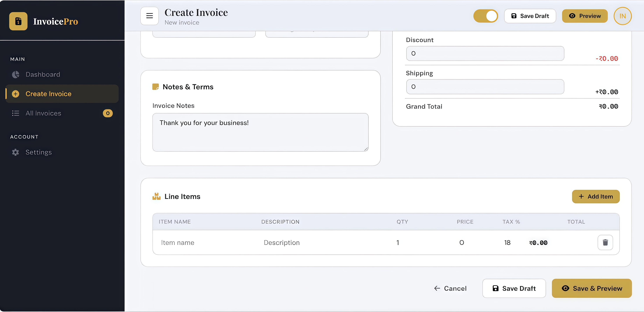
Task: Click the TAX % column header
Action: (511, 222)
